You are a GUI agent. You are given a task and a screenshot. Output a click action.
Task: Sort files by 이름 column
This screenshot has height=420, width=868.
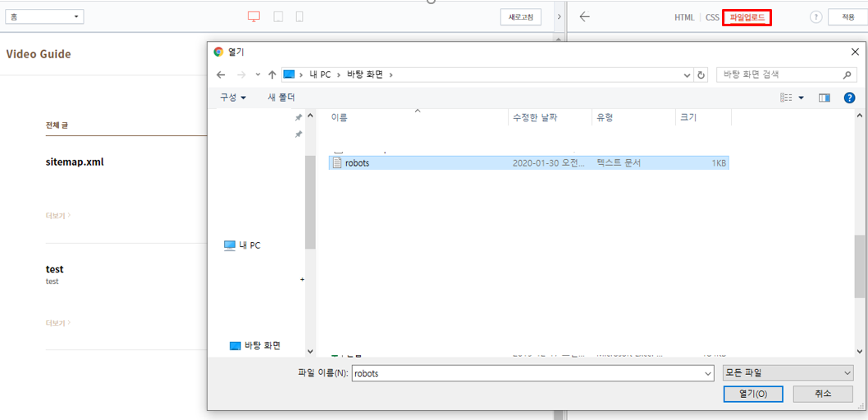pos(340,117)
